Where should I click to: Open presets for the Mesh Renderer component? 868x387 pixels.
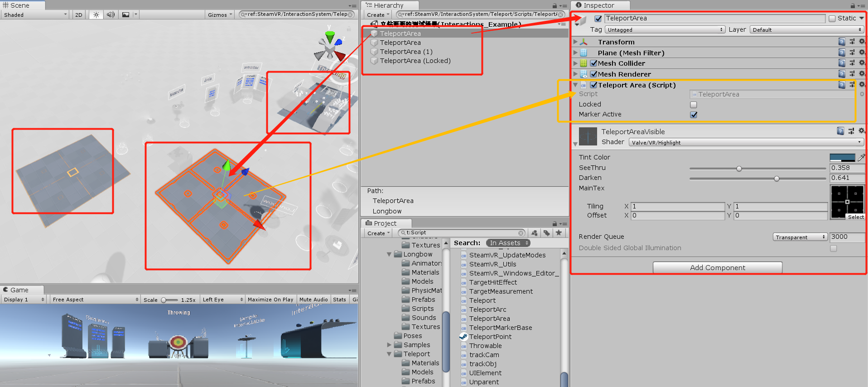(852, 74)
